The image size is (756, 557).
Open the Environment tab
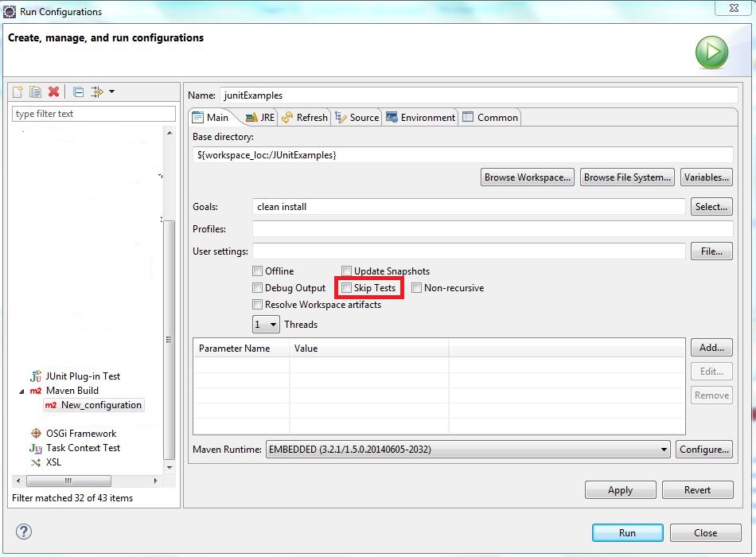tap(420, 118)
